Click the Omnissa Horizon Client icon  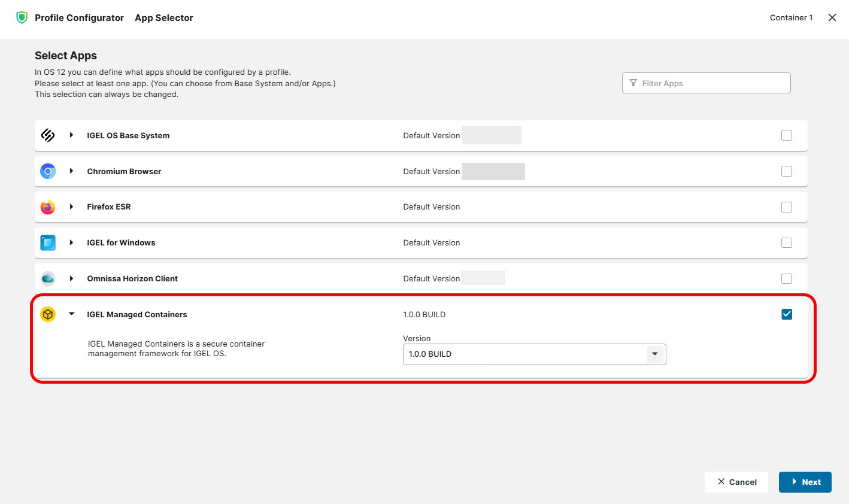48,278
